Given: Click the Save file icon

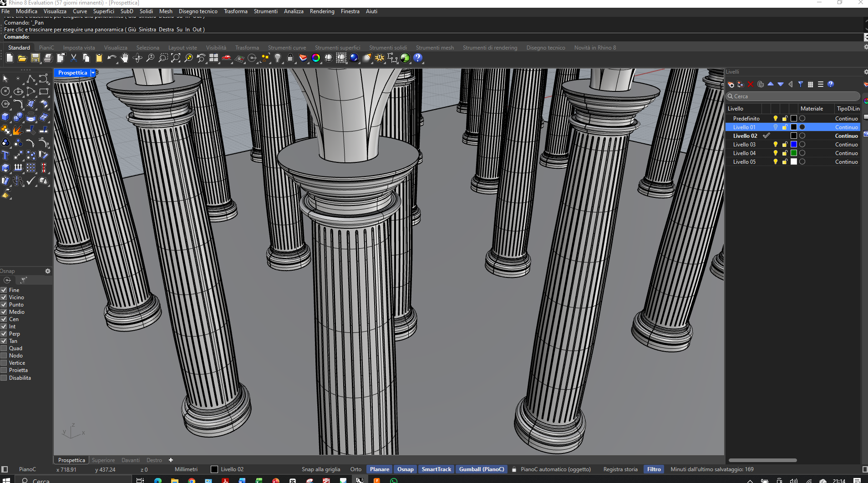Looking at the screenshot, I should click(36, 58).
